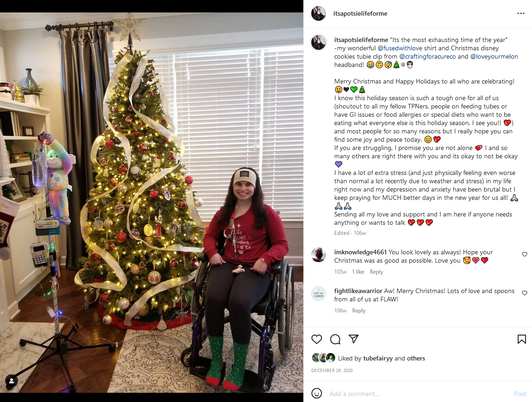Open itsapotsielifeforme header profile picture
Image resolution: width=532 pixels, height=402 pixels.
[x=319, y=13]
